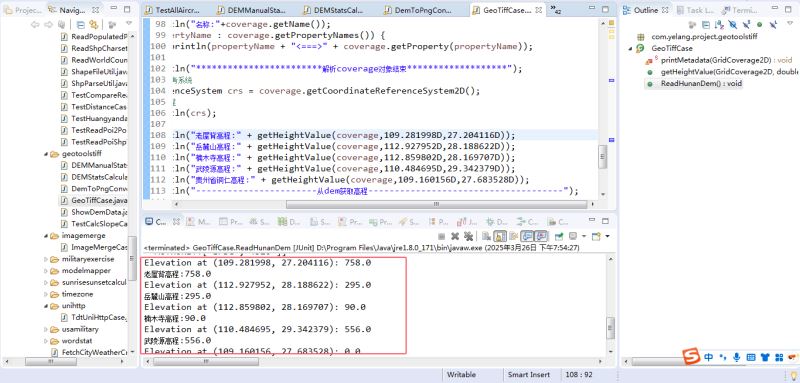Toggle Scroll Lock in the Console toolbar
This screenshot has width=800, height=383.
(x=500, y=236)
